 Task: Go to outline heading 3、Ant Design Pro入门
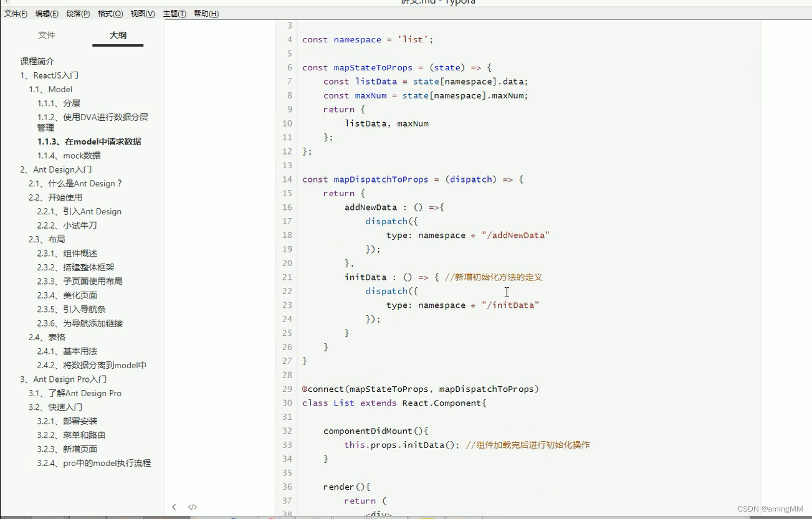click(x=63, y=379)
